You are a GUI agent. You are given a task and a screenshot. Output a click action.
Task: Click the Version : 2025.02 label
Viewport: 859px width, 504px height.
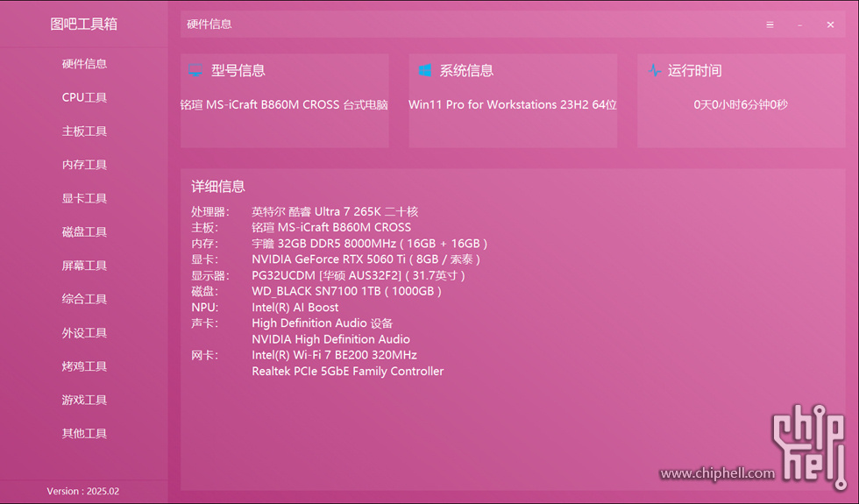(x=83, y=492)
